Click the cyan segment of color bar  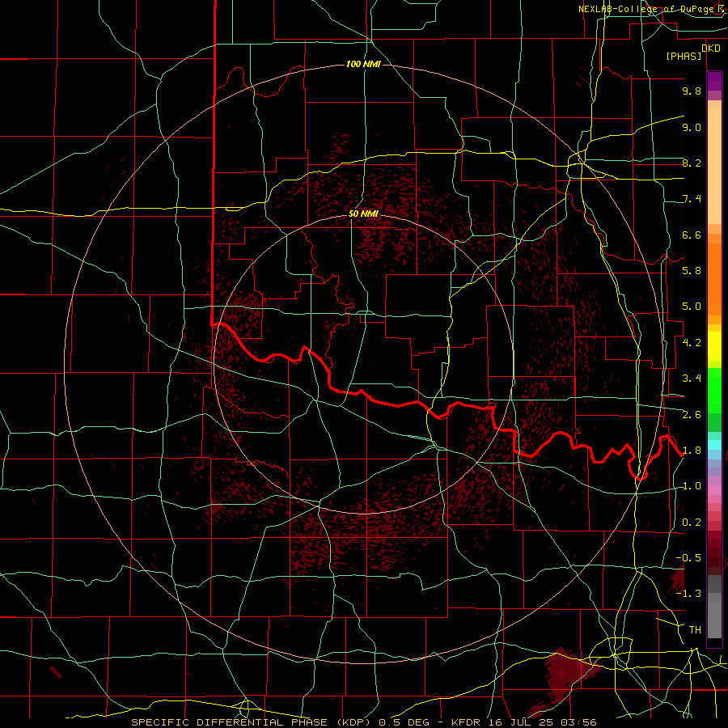(714, 444)
